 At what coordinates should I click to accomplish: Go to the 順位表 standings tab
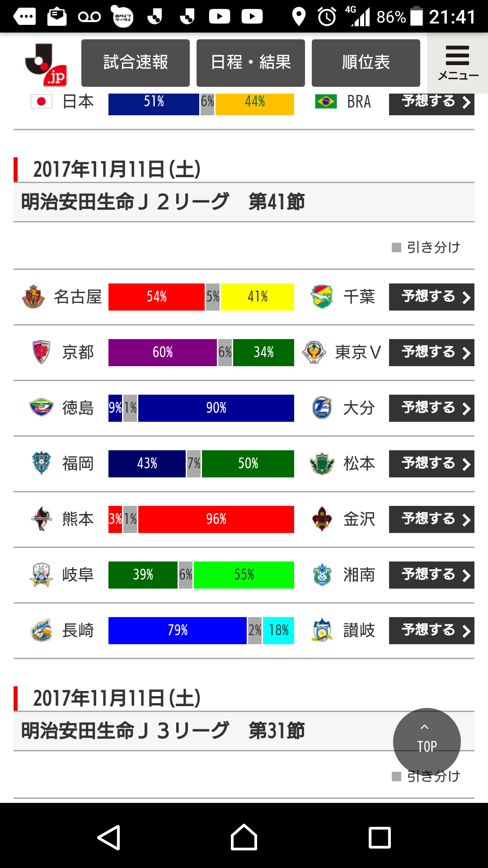366,63
